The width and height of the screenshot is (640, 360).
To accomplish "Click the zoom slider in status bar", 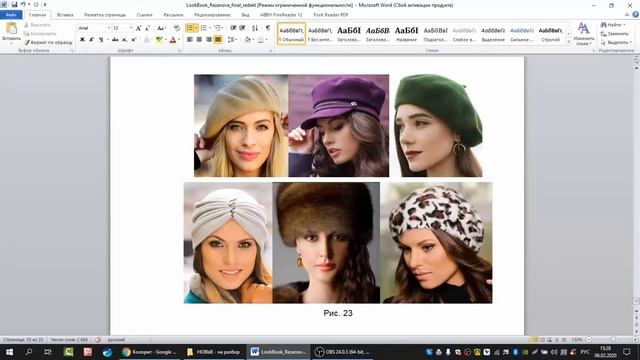I will 612,340.
